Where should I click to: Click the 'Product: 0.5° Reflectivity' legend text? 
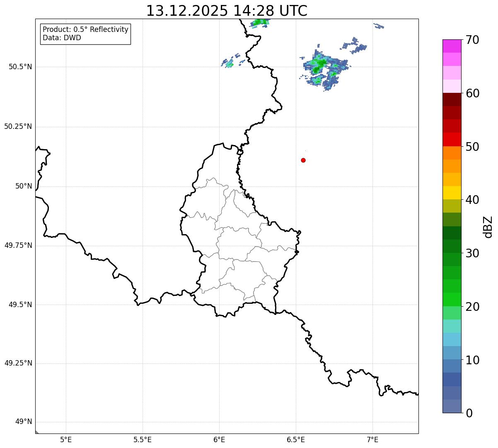coord(85,30)
